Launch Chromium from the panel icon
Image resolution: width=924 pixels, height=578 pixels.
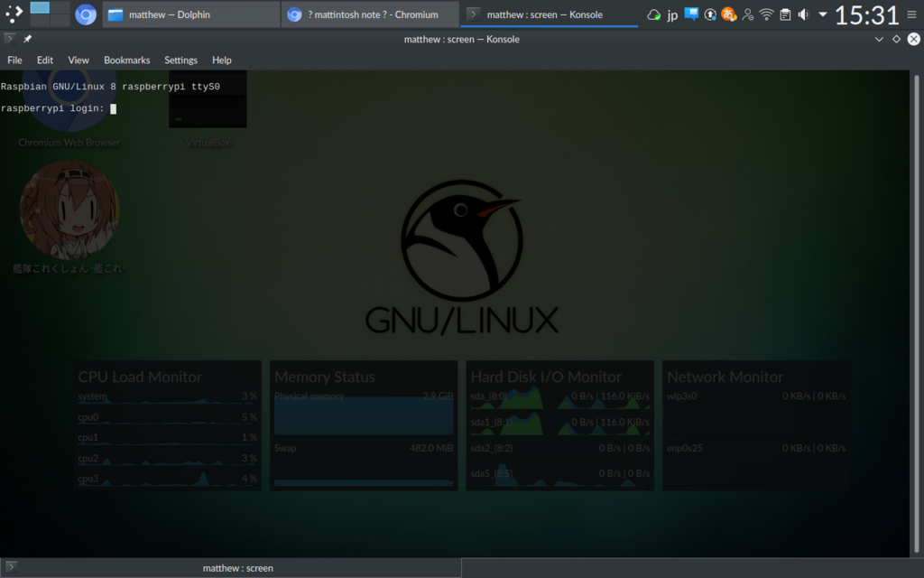pyautogui.click(x=86, y=14)
